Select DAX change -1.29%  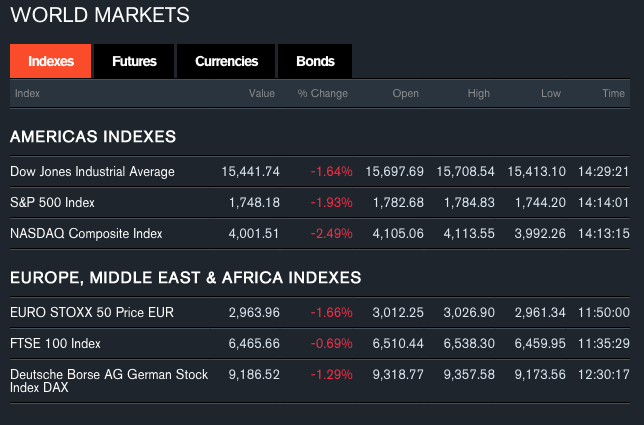[331, 374]
